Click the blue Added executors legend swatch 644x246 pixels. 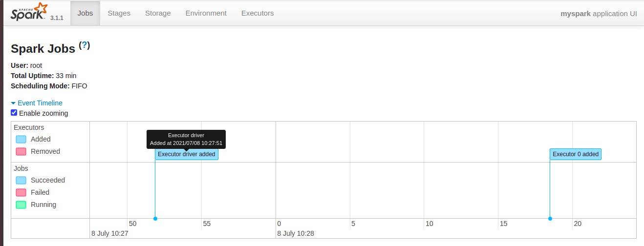point(21,139)
